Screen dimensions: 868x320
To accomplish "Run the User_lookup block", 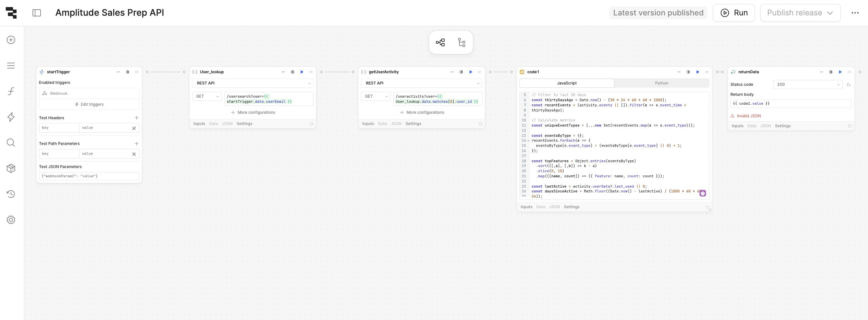I will click(x=302, y=72).
